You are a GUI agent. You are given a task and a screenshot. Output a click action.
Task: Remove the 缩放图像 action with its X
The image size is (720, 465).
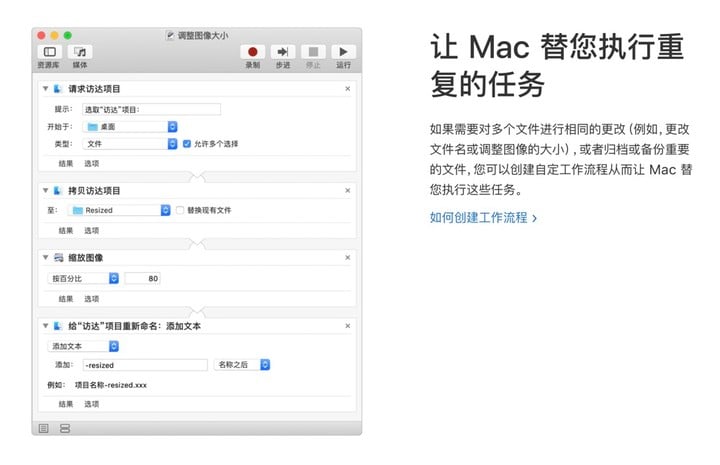(347, 258)
